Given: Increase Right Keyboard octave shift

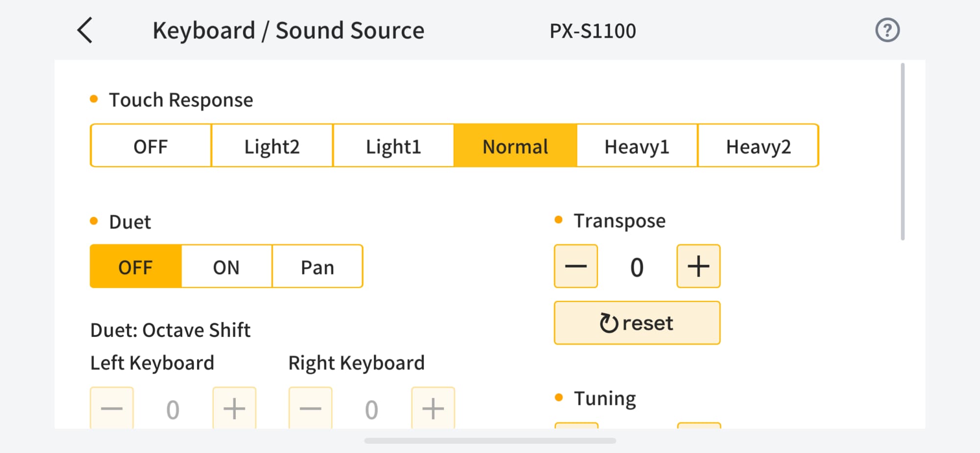Looking at the screenshot, I should pyautogui.click(x=433, y=408).
